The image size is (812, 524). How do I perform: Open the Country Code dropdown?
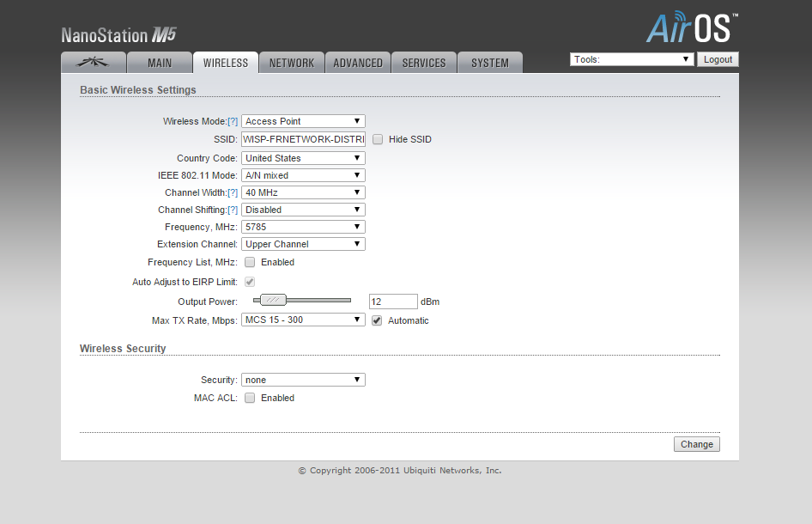tap(304, 158)
